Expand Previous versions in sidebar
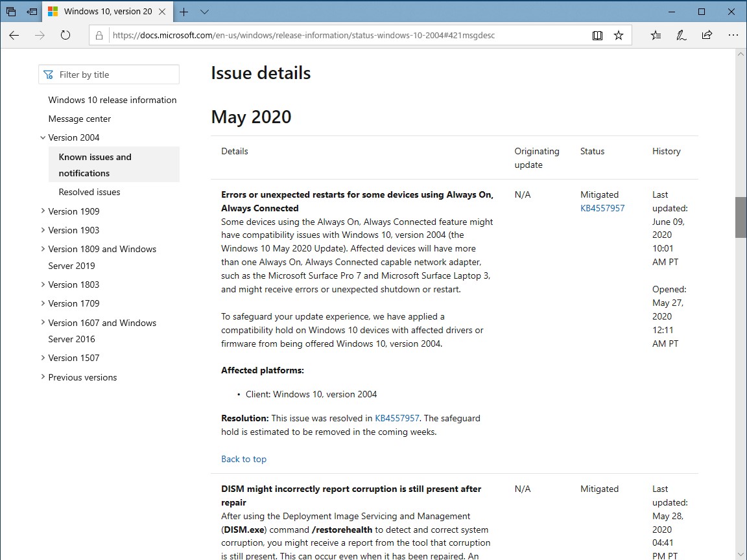The height and width of the screenshot is (560, 747). coord(43,377)
